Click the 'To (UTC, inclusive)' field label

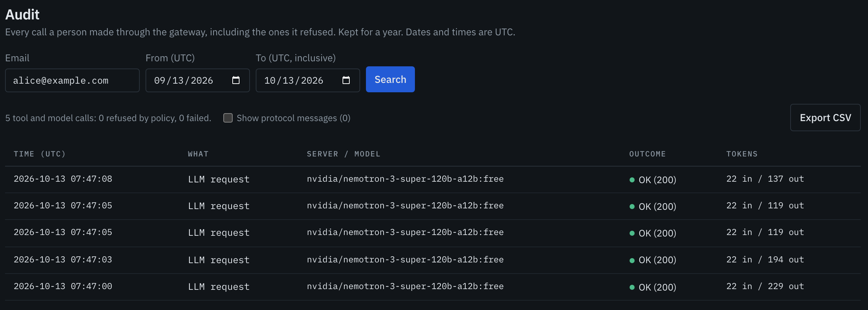(296, 58)
